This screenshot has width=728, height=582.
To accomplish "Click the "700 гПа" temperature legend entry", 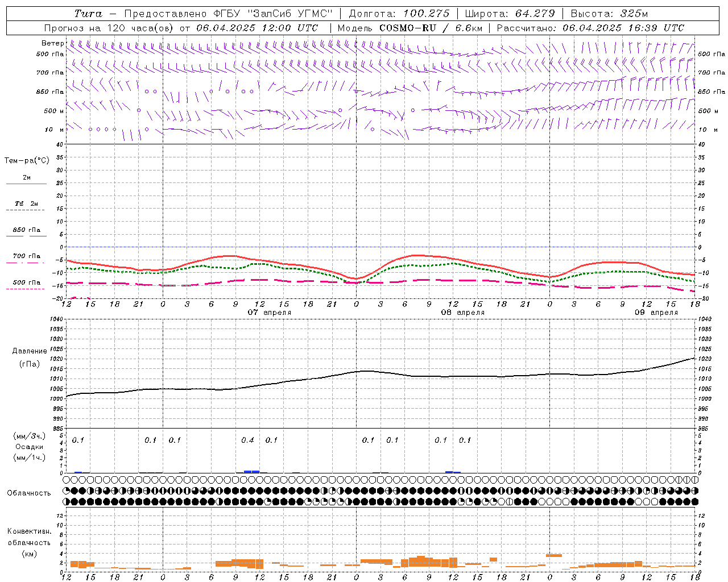I will [x=26, y=256].
